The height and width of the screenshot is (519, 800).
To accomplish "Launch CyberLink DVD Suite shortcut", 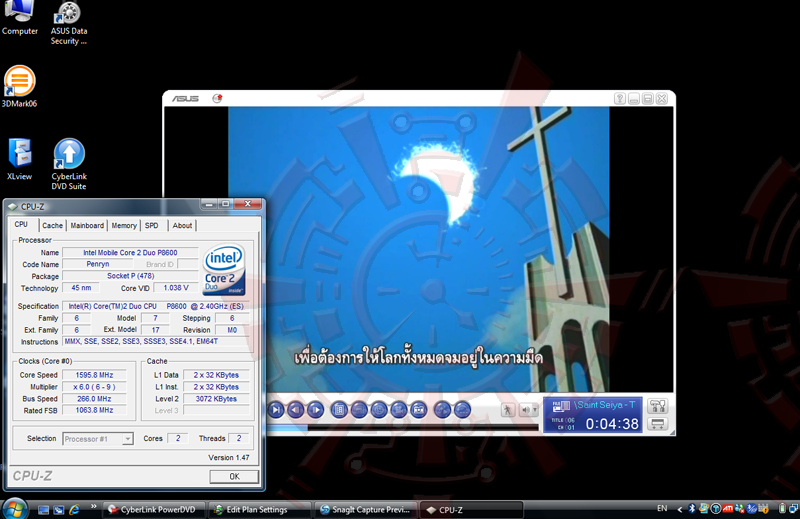I will click(x=69, y=164).
